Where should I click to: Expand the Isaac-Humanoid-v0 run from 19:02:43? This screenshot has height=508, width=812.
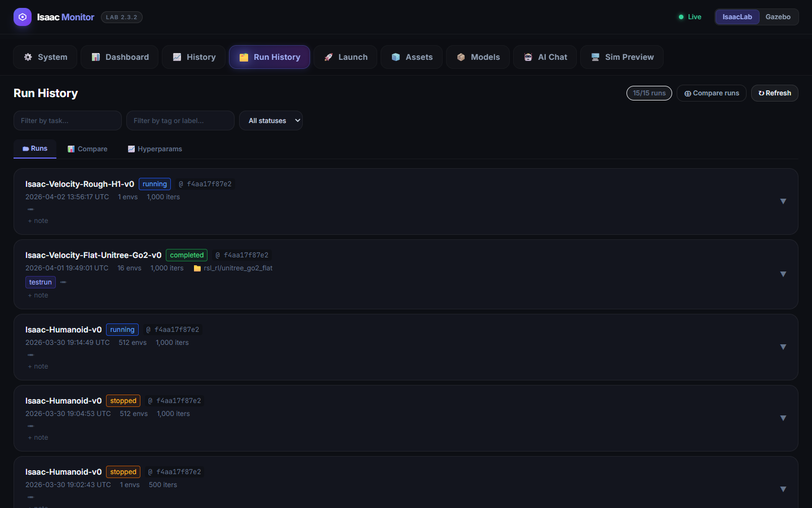click(783, 489)
